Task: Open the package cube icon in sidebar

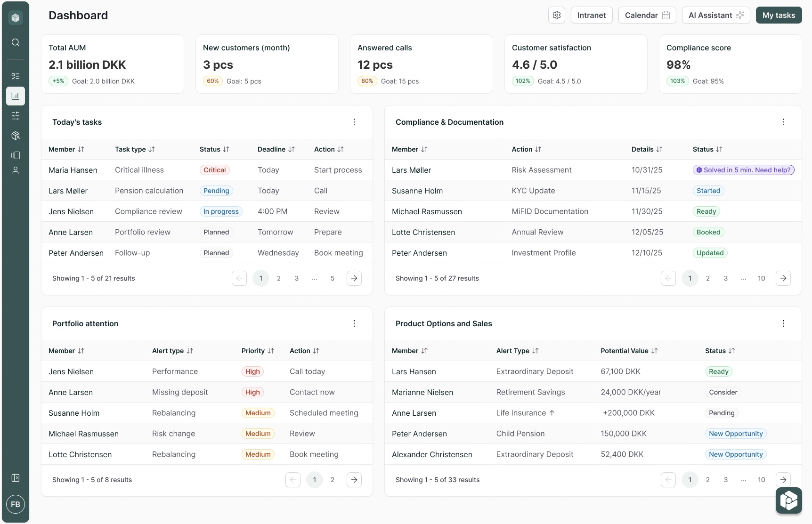Action: (16, 136)
